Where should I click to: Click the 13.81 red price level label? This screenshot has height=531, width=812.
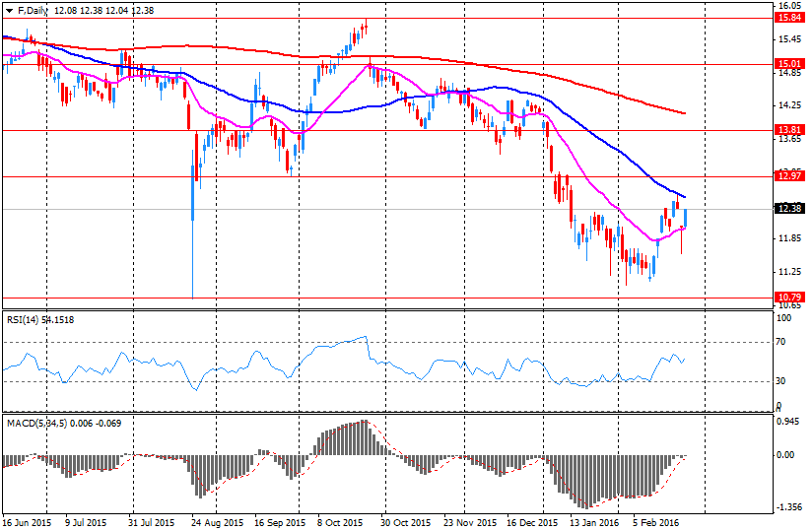click(x=789, y=130)
